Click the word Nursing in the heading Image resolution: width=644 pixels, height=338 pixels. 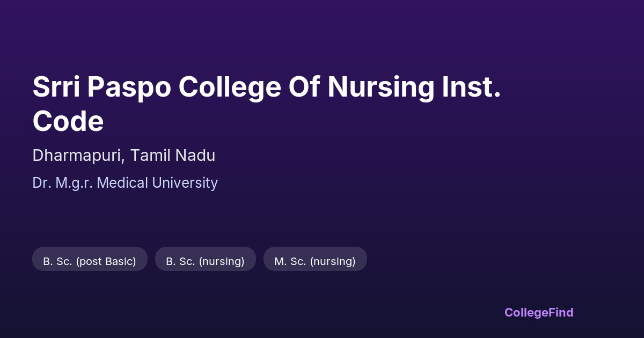click(380, 87)
